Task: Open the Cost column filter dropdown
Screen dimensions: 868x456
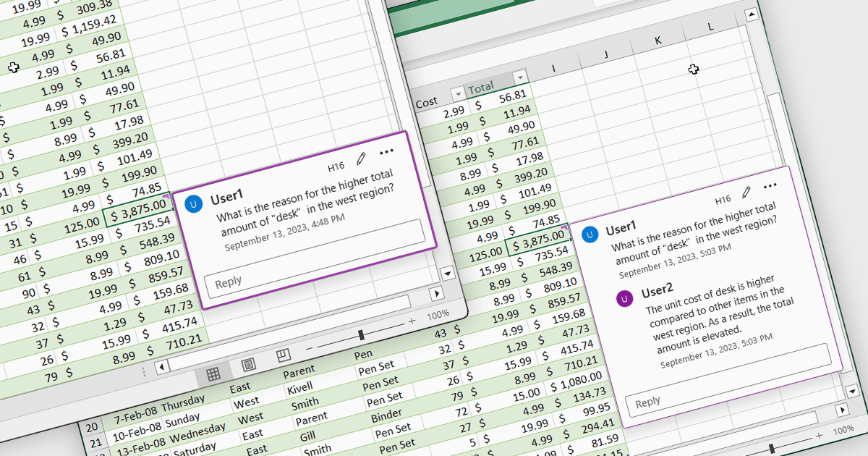Action: point(456,94)
